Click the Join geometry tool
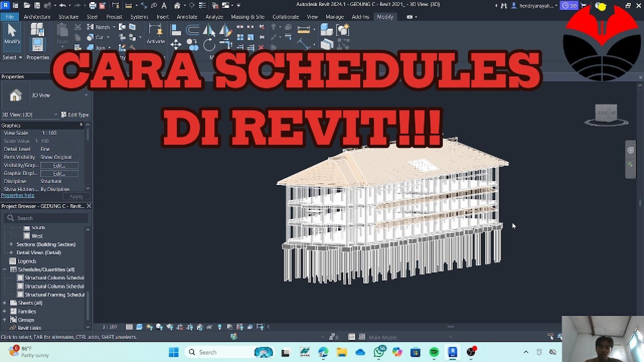The height and width of the screenshot is (362, 644). 96,48
